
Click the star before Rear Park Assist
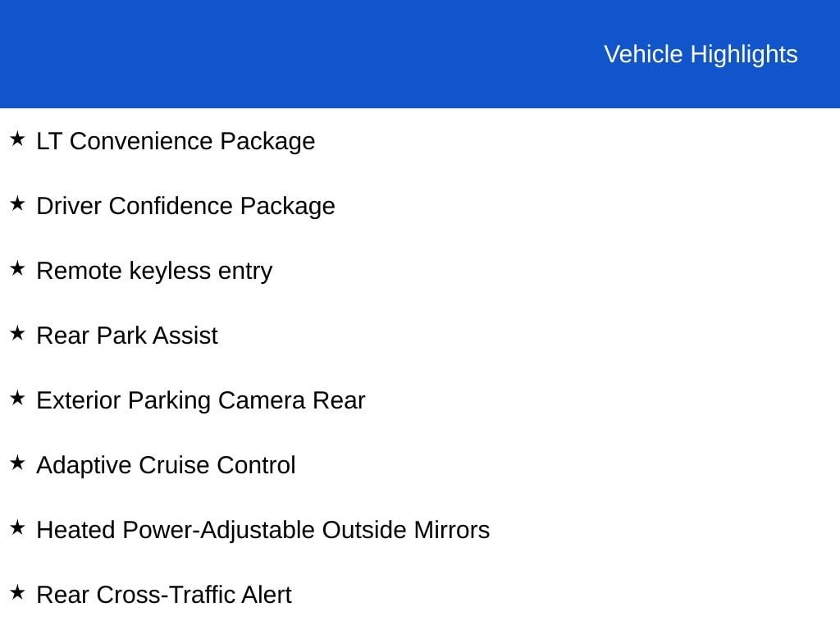pos(17,333)
